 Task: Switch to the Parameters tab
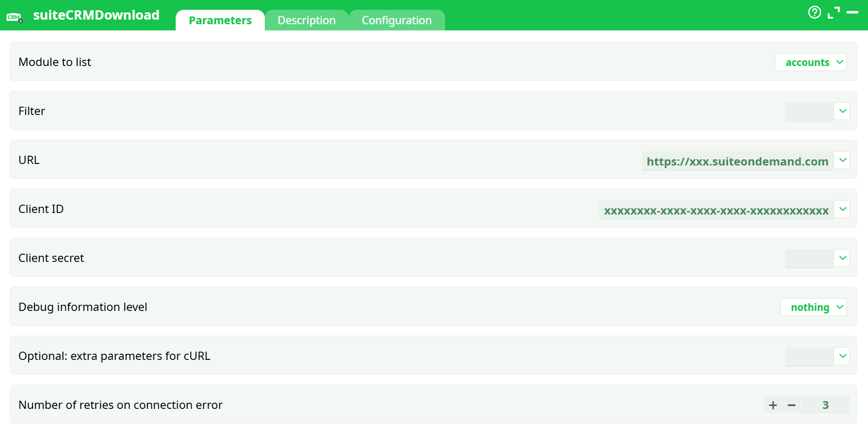coord(220,20)
